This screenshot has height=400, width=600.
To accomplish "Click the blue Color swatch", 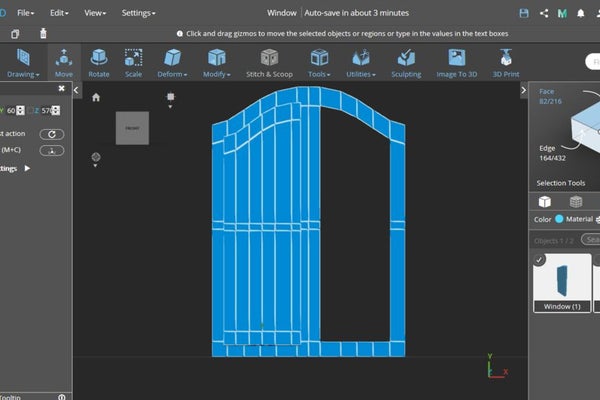I will [559, 219].
